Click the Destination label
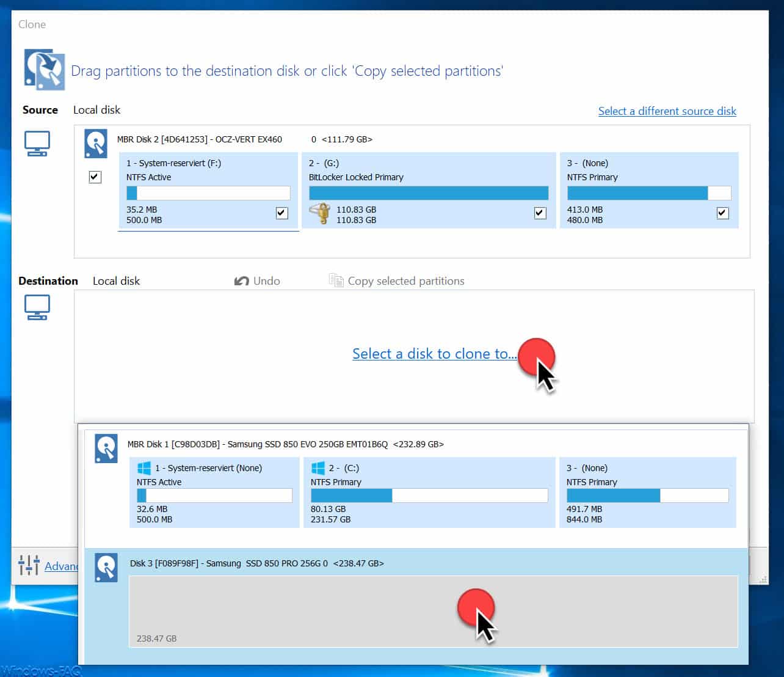Screen dimensions: 784x677 click(48, 281)
